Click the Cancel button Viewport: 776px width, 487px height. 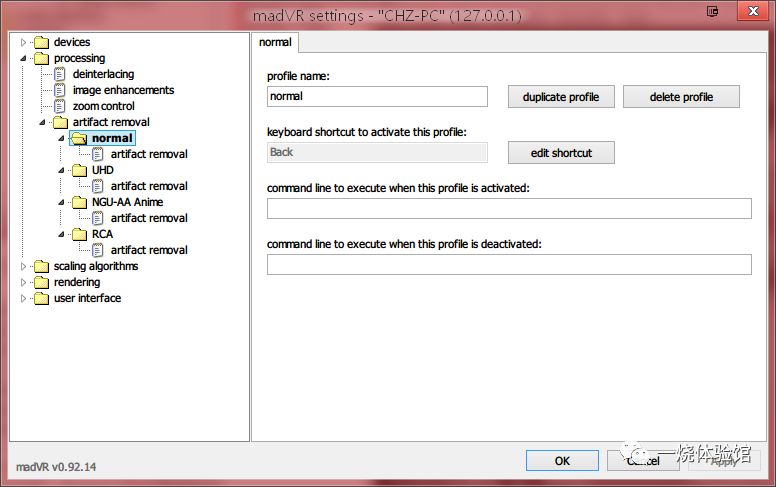click(643, 461)
